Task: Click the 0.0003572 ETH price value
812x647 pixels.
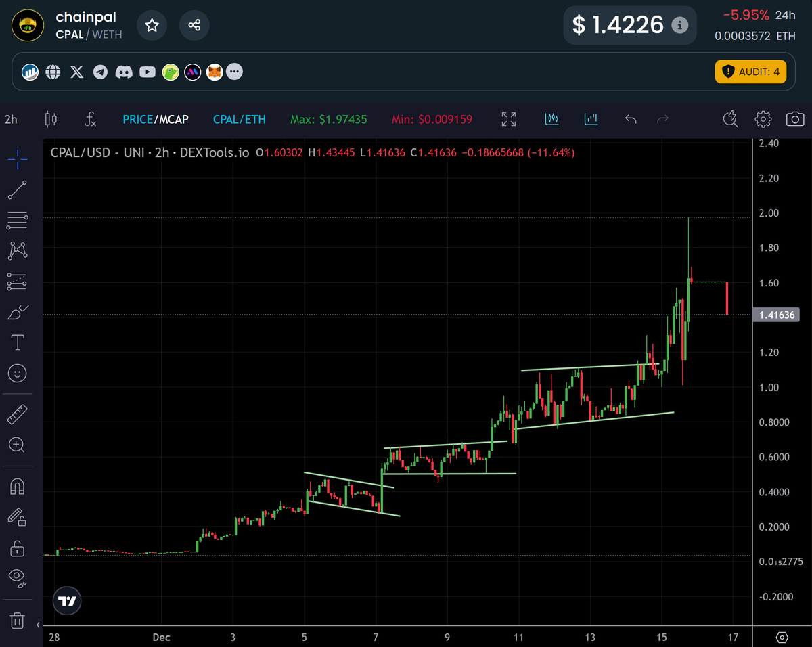Action: tap(755, 36)
